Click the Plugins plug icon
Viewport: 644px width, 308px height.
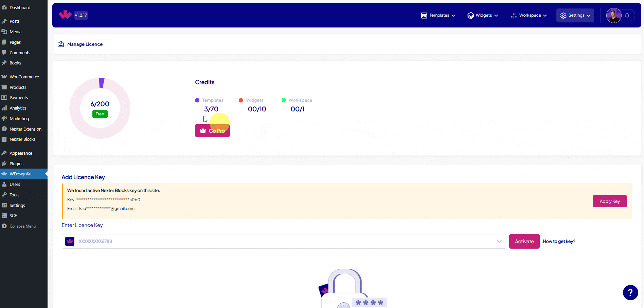click(x=4, y=163)
